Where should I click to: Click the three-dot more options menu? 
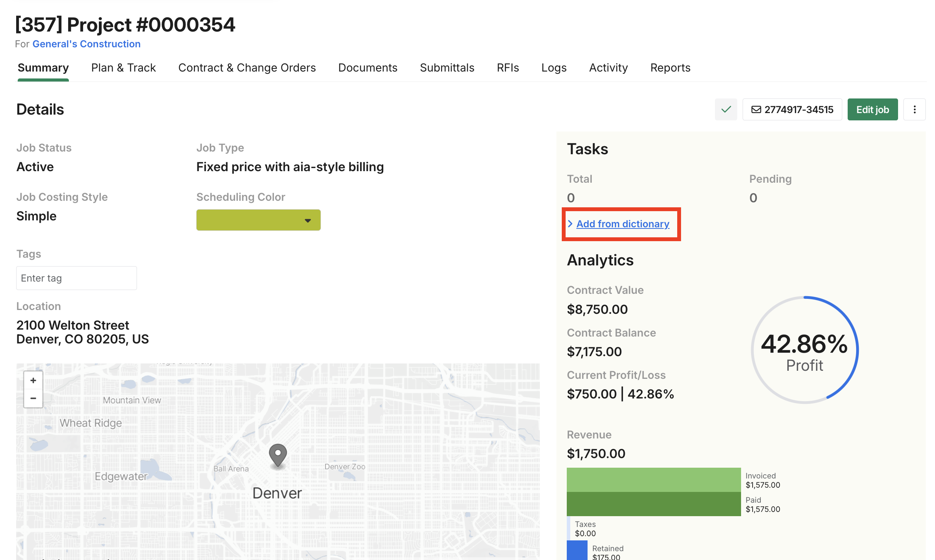914,110
